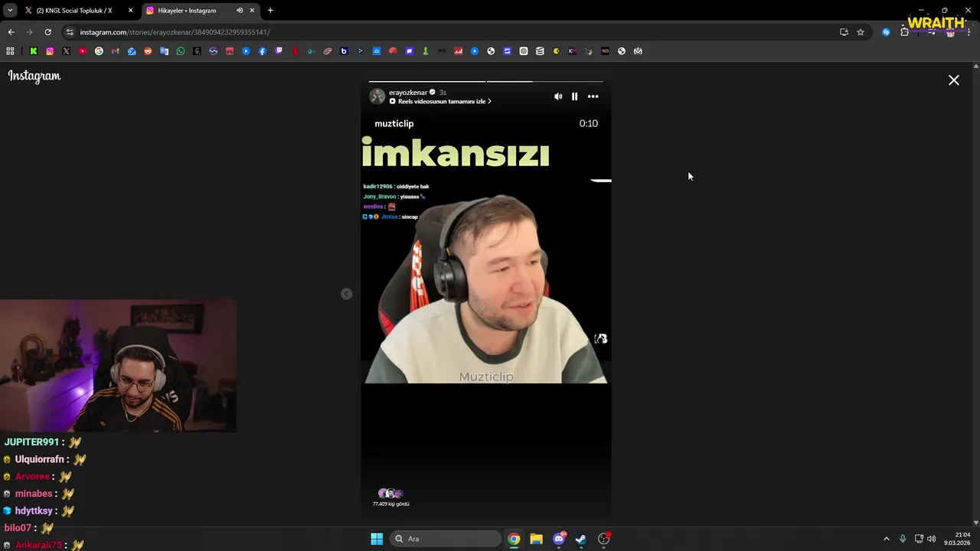The image size is (980, 551).
Task: Open 'Reels videosunun tamamını izle' link
Action: [441, 102]
